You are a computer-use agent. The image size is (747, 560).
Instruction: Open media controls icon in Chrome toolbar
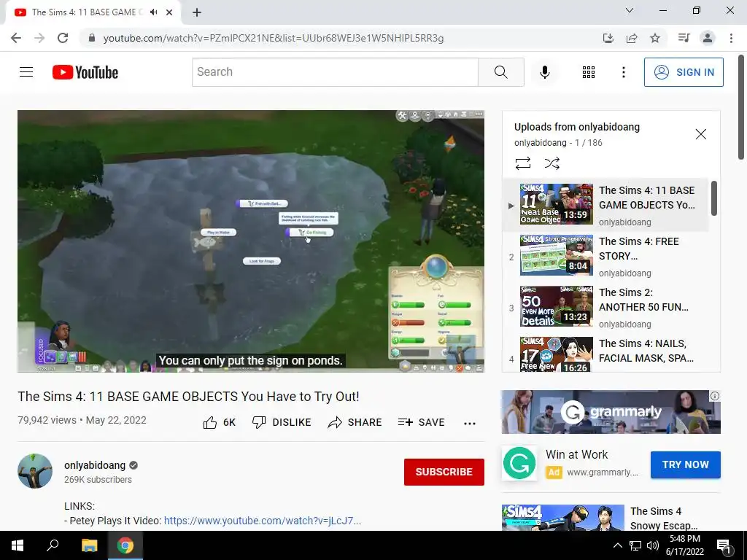[684, 38]
